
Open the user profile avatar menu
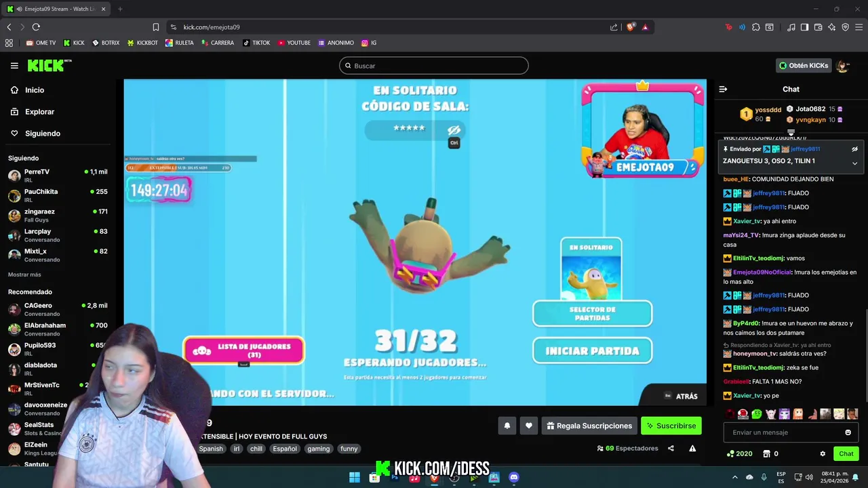[x=843, y=66]
